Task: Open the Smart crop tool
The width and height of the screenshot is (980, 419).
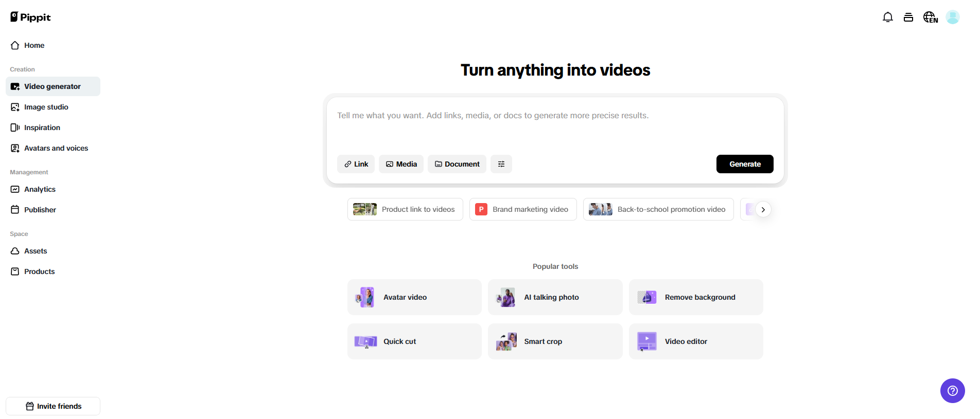Action: point(555,341)
